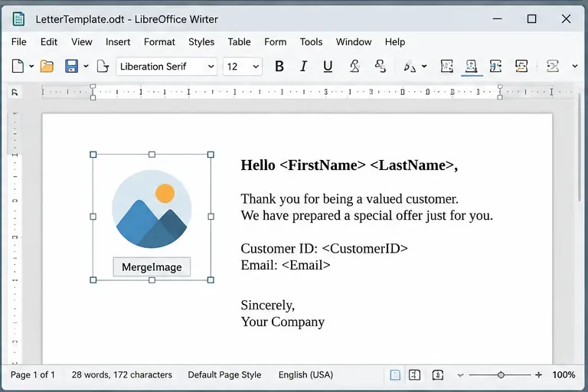Open the File menu
This screenshot has width=588, height=392.
(18, 41)
